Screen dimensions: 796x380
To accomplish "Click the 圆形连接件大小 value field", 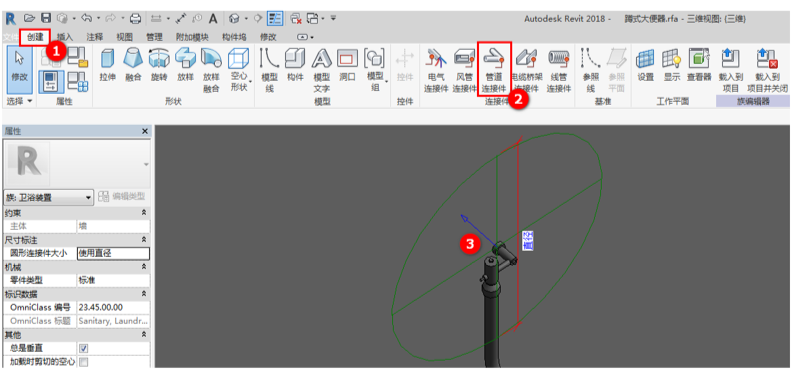I will coord(113,253).
